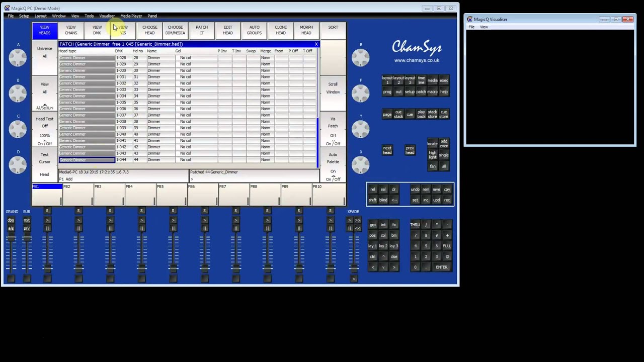644x362 pixels.
Task: Hit the cpy key
Action: point(447,190)
